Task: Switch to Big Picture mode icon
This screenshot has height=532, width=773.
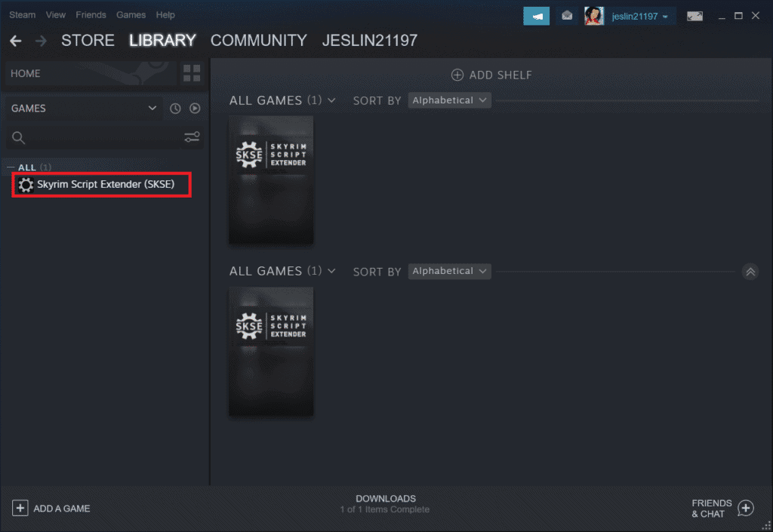Action: tap(694, 17)
